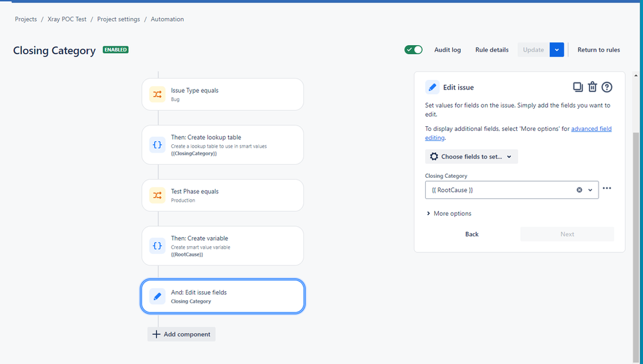Select the Create variable RootCause component
Screen dimensions: 643x364
pos(223,246)
